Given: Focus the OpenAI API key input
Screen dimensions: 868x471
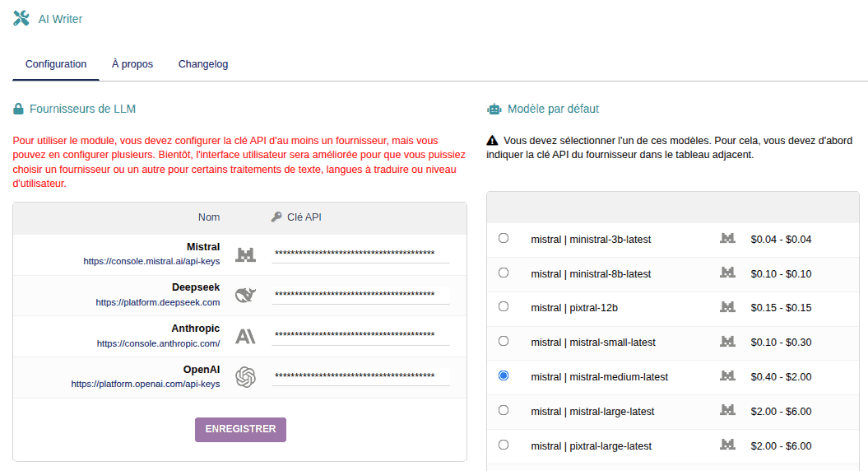Looking at the screenshot, I should click(x=360, y=377).
